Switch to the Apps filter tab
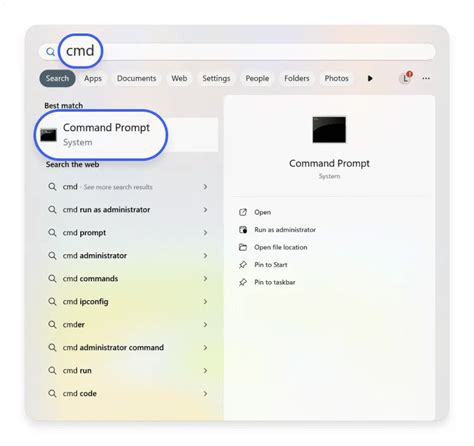 pyautogui.click(x=93, y=78)
